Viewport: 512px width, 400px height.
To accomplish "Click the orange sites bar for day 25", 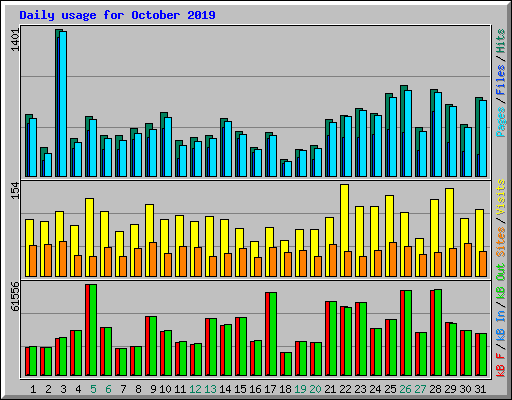I will 393,259.
